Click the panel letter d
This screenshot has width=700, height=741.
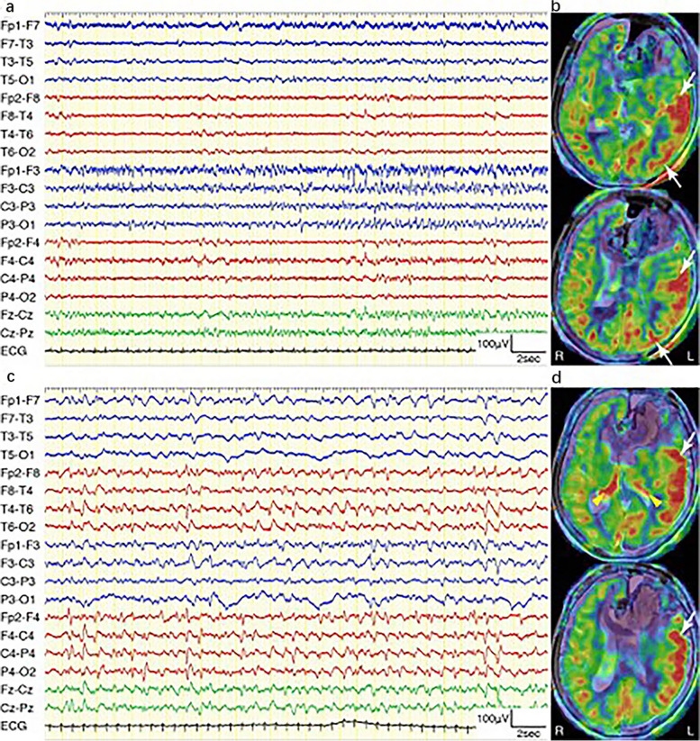[556, 377]
